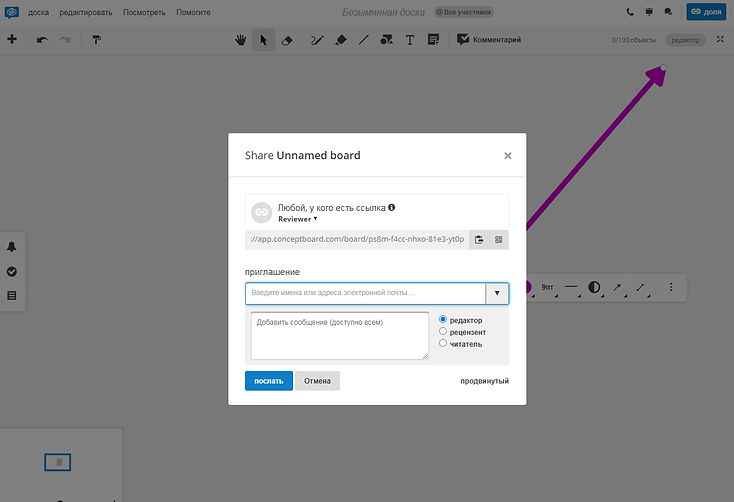
Task: Click the послать send button
Action: point(269,381)
